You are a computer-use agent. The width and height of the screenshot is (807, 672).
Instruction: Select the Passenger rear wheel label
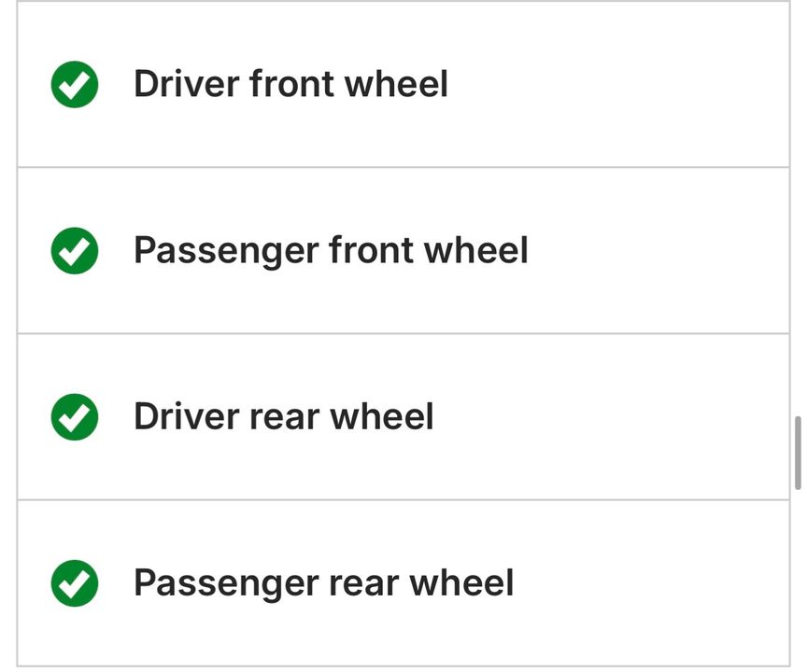[323, 582]
